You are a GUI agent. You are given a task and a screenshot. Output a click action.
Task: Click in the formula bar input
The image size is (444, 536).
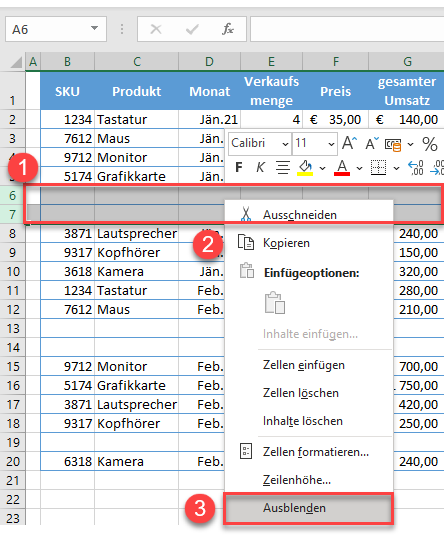coord(347,29)
